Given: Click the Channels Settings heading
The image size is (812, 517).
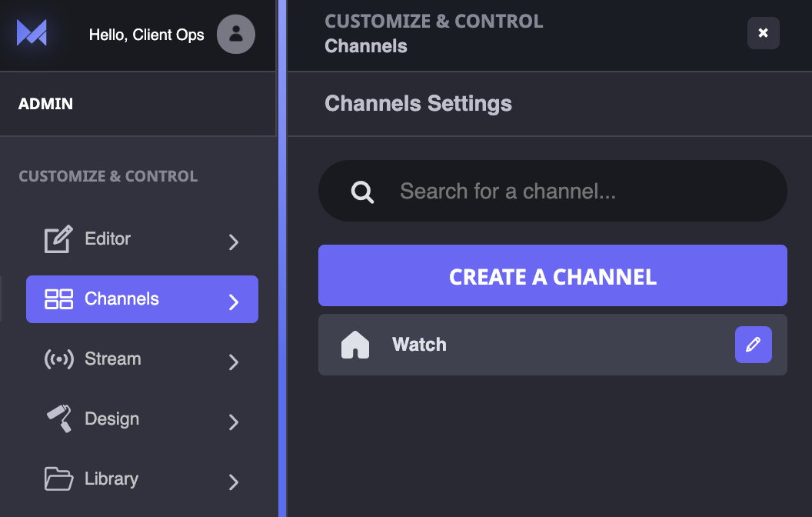Looking at the screenshot, I should (x=418, y=104).
